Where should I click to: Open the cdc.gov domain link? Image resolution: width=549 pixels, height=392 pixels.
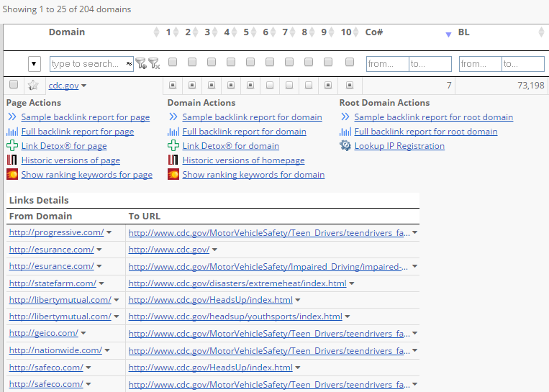tap(64, 86)
